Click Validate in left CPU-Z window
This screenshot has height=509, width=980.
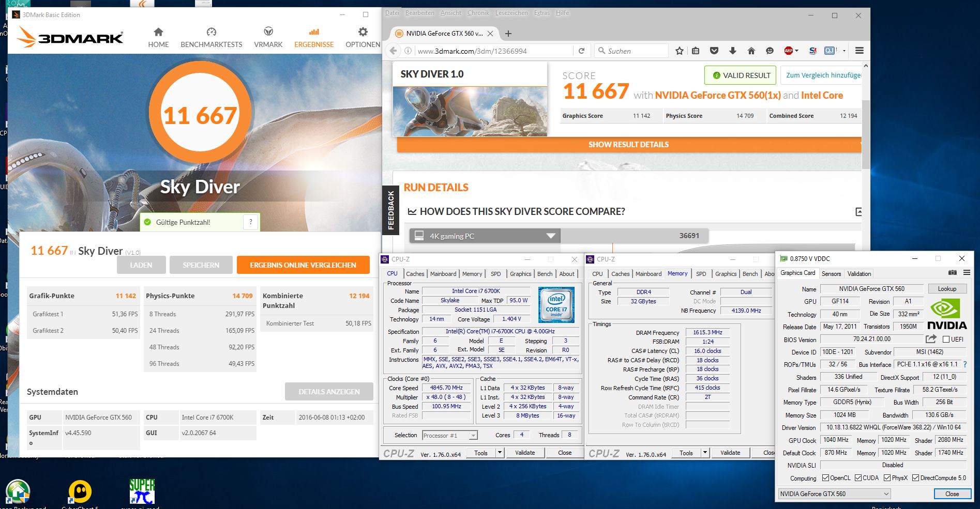pos(525,453)
